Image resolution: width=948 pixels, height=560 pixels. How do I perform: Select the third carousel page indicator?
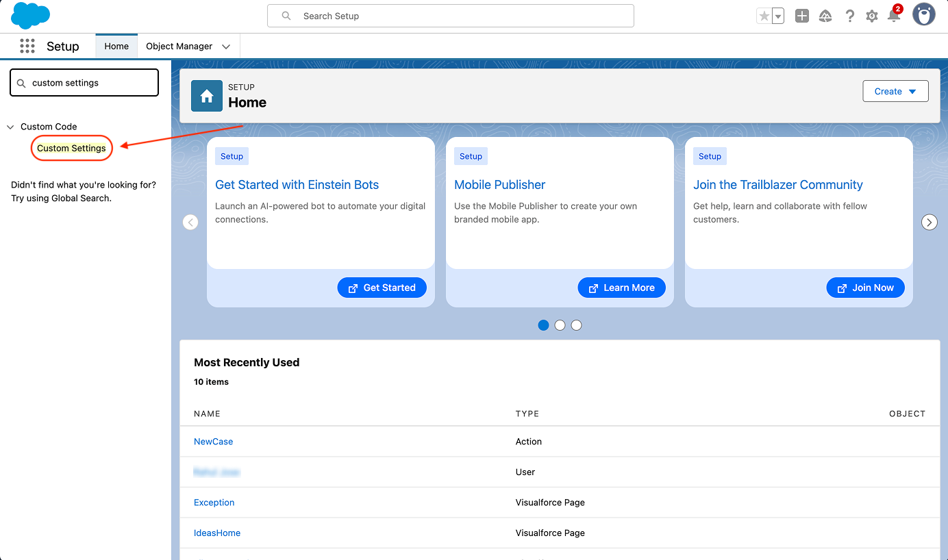click(576, 325)
